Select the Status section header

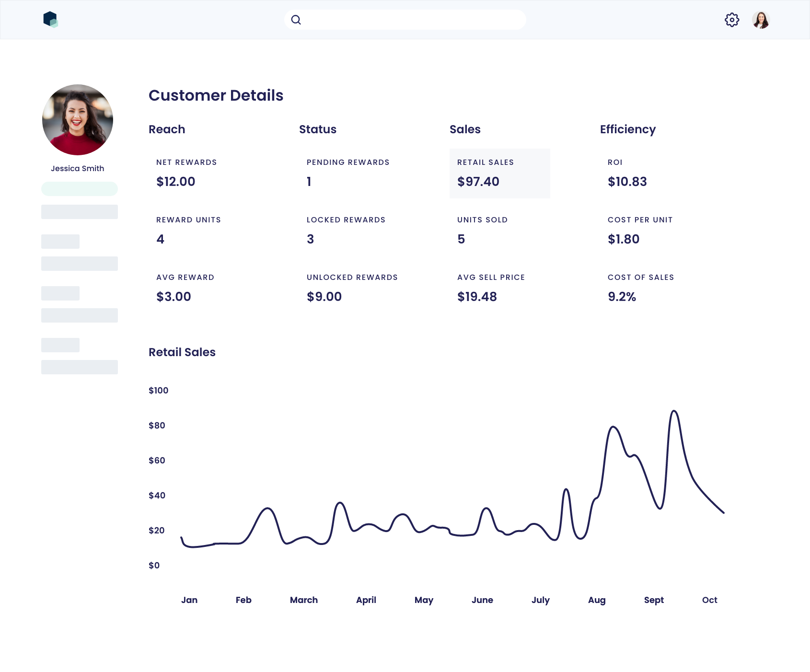point(317,129)
